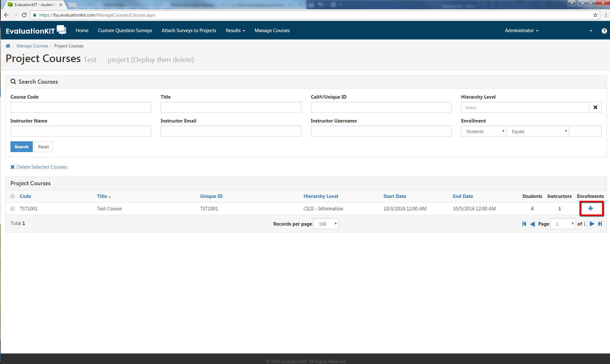
Task: Bookmark this page with the star icon
Action: click(x=595, y=15)
